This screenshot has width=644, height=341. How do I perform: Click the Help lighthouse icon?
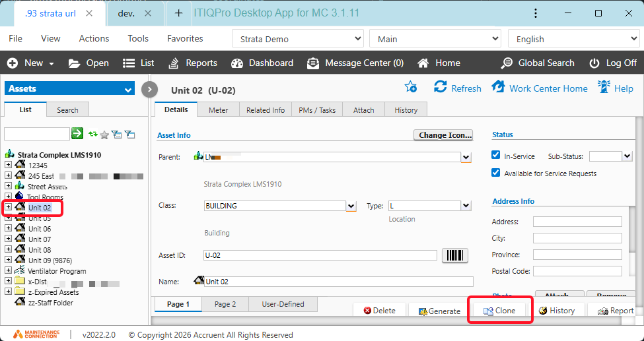tap(604, 86)
